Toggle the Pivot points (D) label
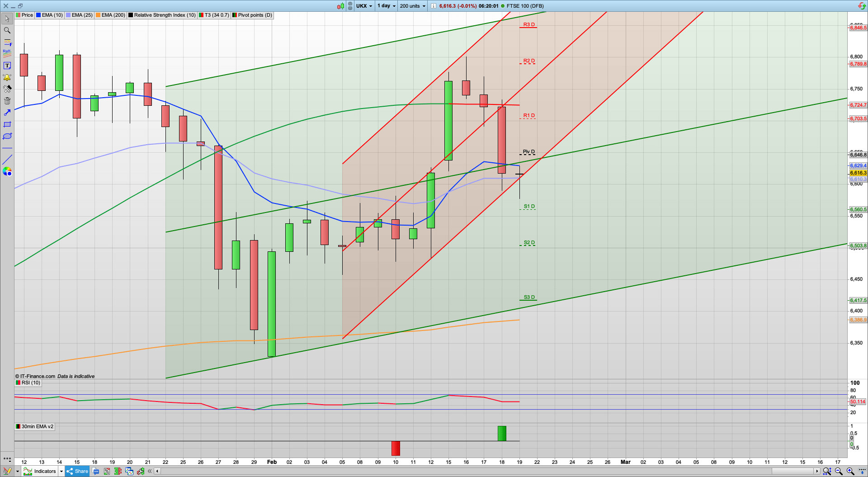The image size is (868, 477). point(252,15)
